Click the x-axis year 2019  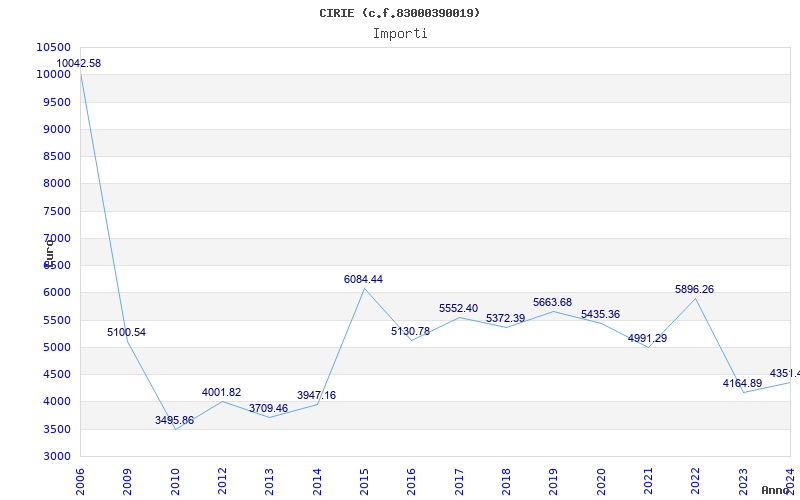(554, 482)
